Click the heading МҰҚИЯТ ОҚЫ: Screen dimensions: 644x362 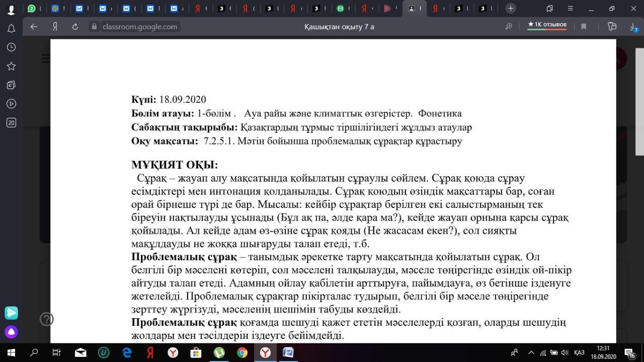click(x=175, y=165)
